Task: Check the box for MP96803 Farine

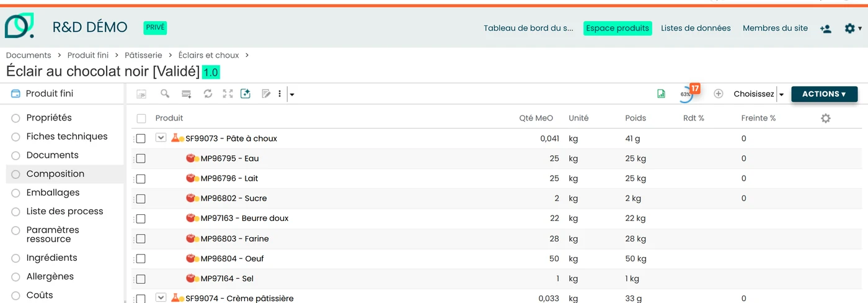Action: point(141,238)
